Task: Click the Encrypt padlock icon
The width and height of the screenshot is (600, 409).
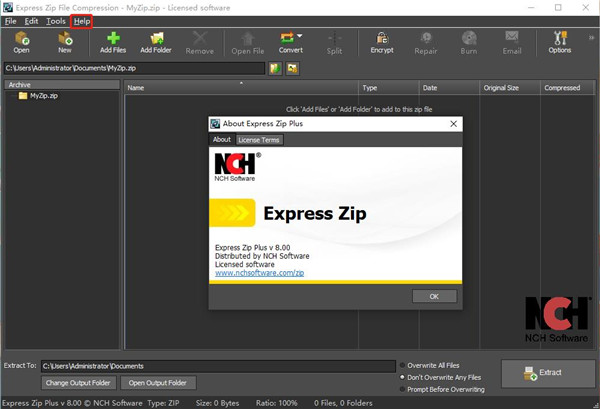Action: coord(382,42)
